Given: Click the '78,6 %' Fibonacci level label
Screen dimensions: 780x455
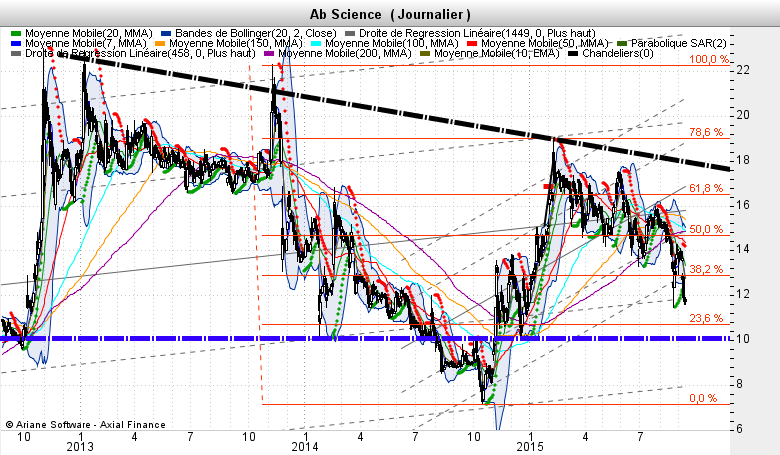Looking at the screenshot, I should click(x=706, y=132).
